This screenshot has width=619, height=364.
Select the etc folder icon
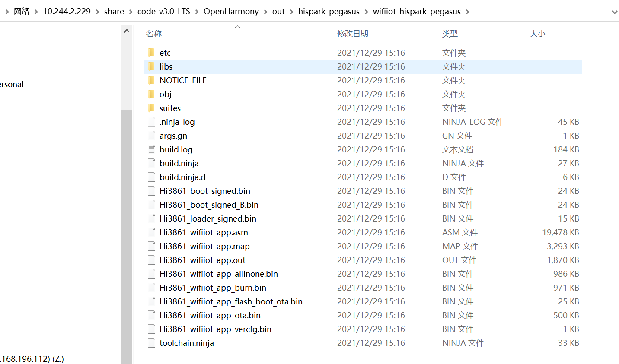(151, 53)
